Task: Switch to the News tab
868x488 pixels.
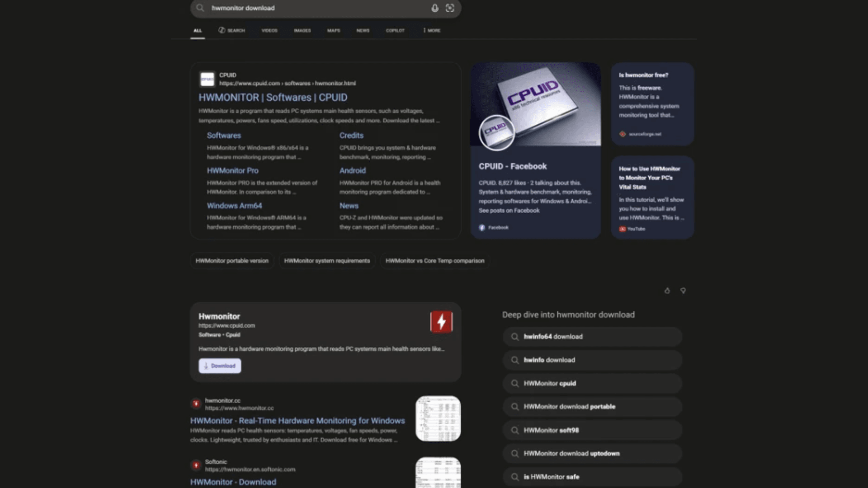Action: (x=363, y=31)
